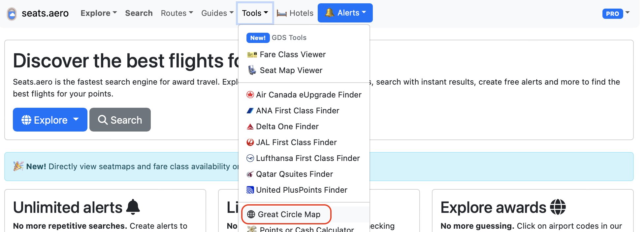Open the Alerts bell dropdown

pos(345,13)
